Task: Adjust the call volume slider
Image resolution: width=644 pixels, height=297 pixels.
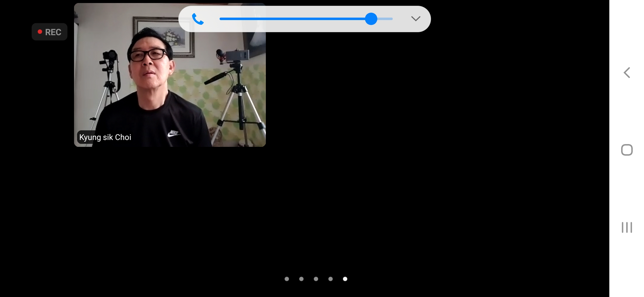Action: [306, 19]
